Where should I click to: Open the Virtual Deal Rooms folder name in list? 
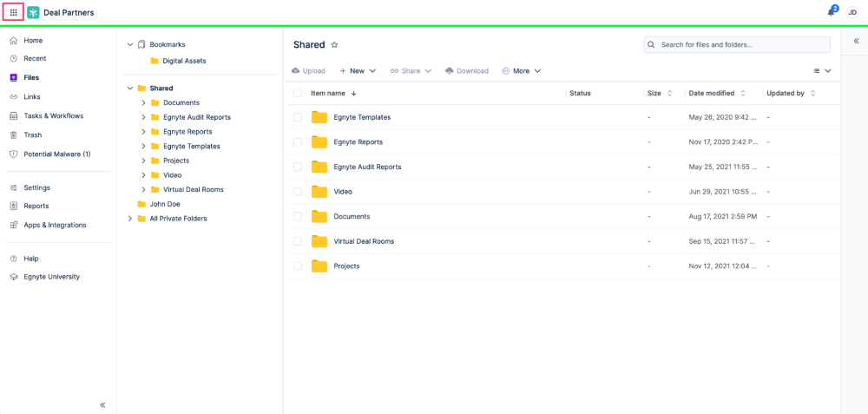pos(364,241)
